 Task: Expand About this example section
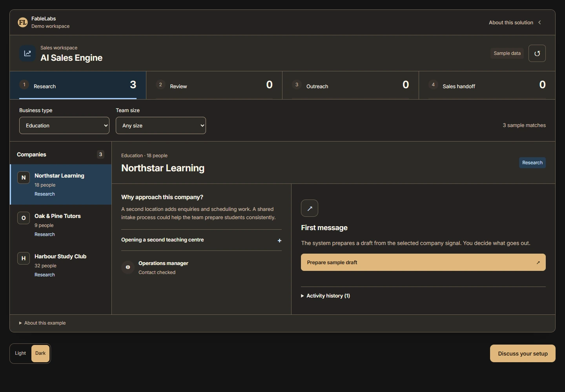click(42, 323)
